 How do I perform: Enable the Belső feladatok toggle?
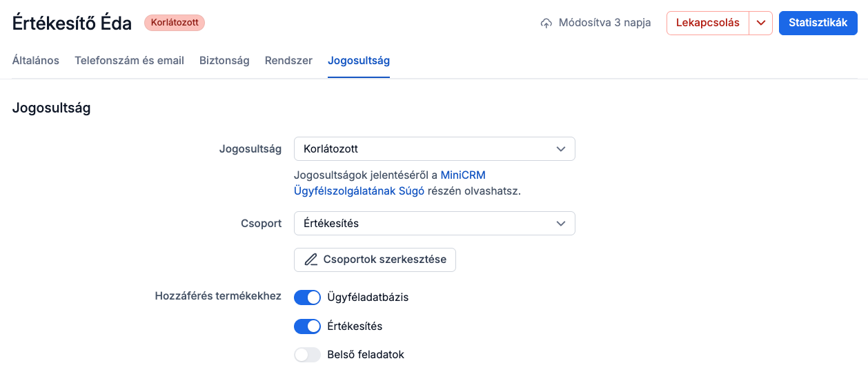coord(307,355)
